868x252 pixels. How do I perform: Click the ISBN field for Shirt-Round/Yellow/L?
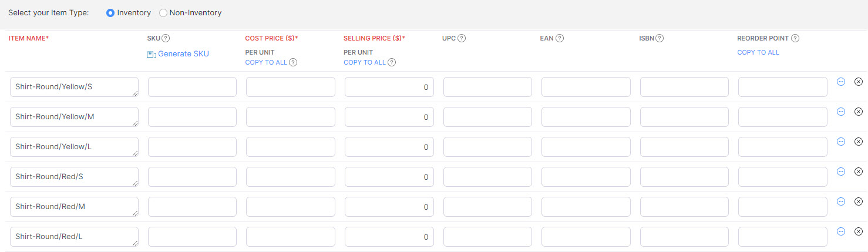coord(684,147)
